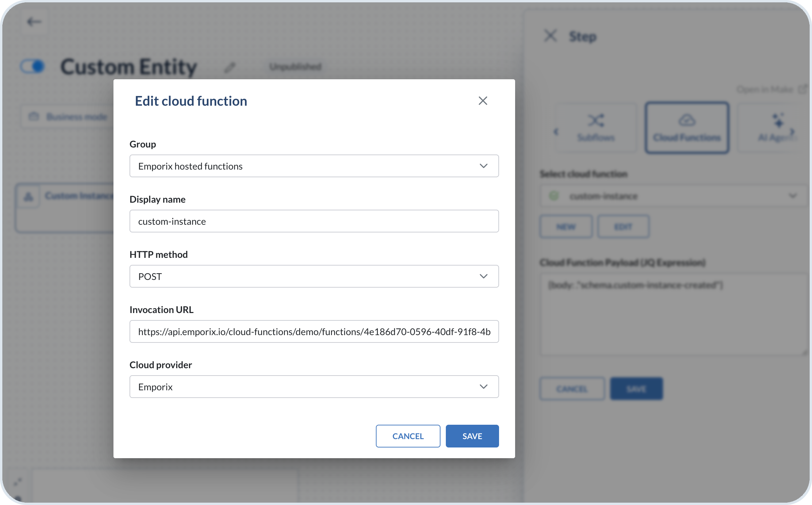Viewport: 812px width, 505px height.
Task: Select the Subflows step type
Action: pos(596,128)
